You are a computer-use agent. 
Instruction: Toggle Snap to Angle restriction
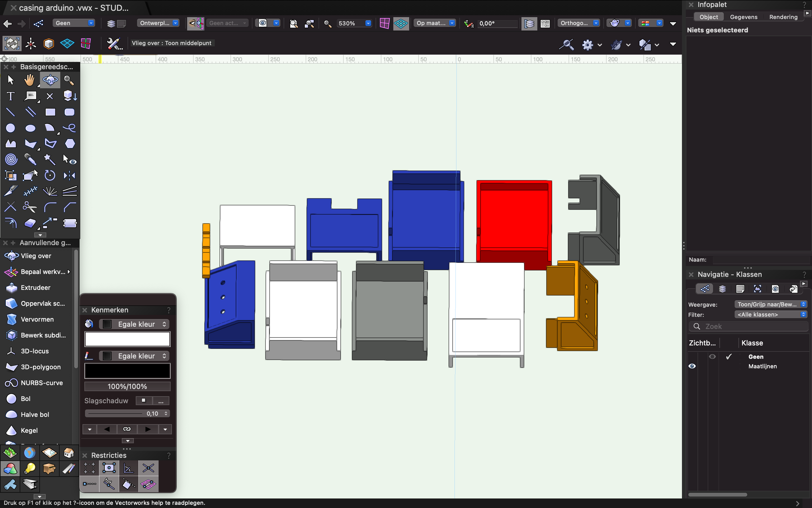click(x=128, y=468)
